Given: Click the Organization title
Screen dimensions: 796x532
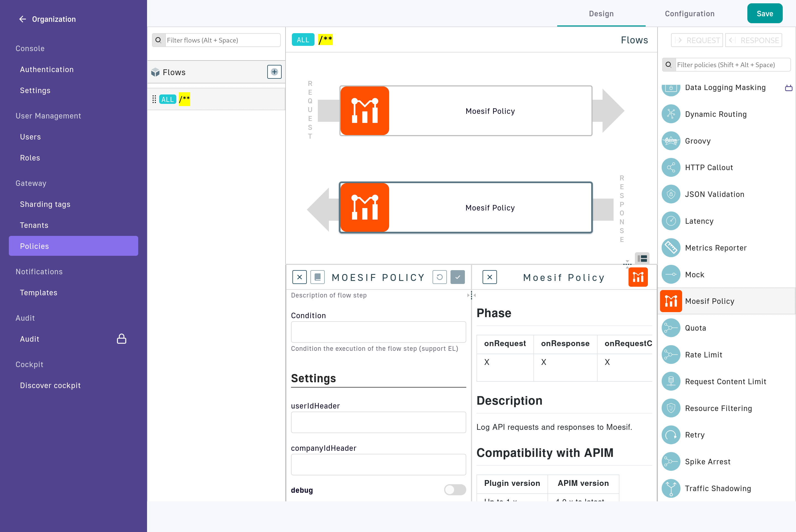Looking at the screenshot, I should click(54, 19).
